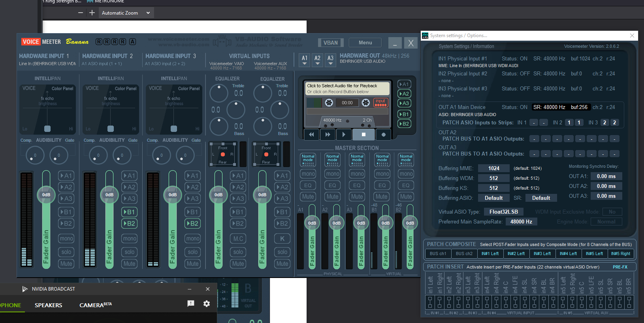
Task: Click the VBAN button
Action: pos(331,43)
